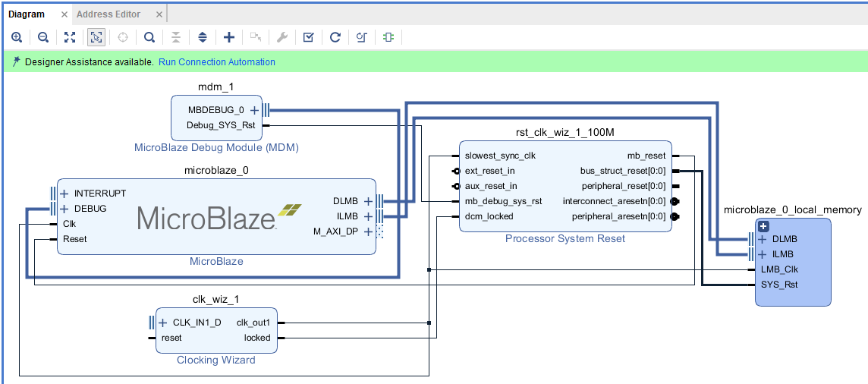Select peripheral_reset[0:0] pin
This screenshot has width=868, height=384.
coord(624,186)
